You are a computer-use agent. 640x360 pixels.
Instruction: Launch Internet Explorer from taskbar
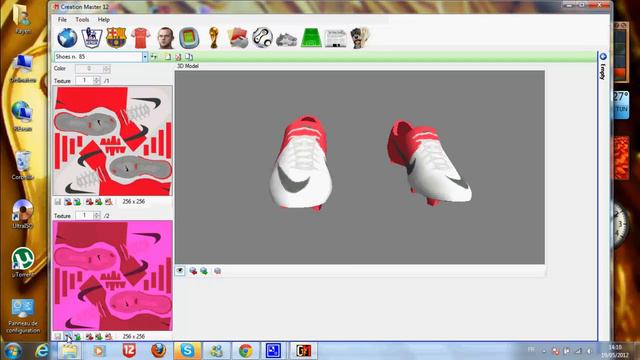42,351
